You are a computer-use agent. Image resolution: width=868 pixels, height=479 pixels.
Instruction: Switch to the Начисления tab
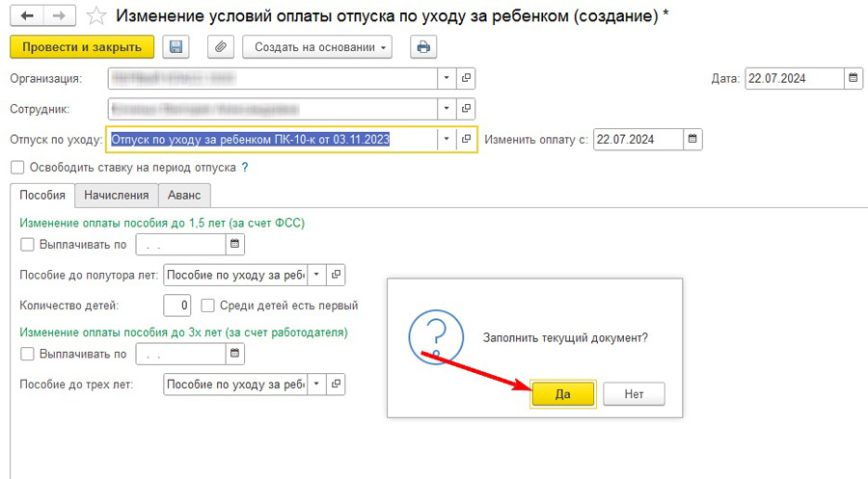click(117, 196)
